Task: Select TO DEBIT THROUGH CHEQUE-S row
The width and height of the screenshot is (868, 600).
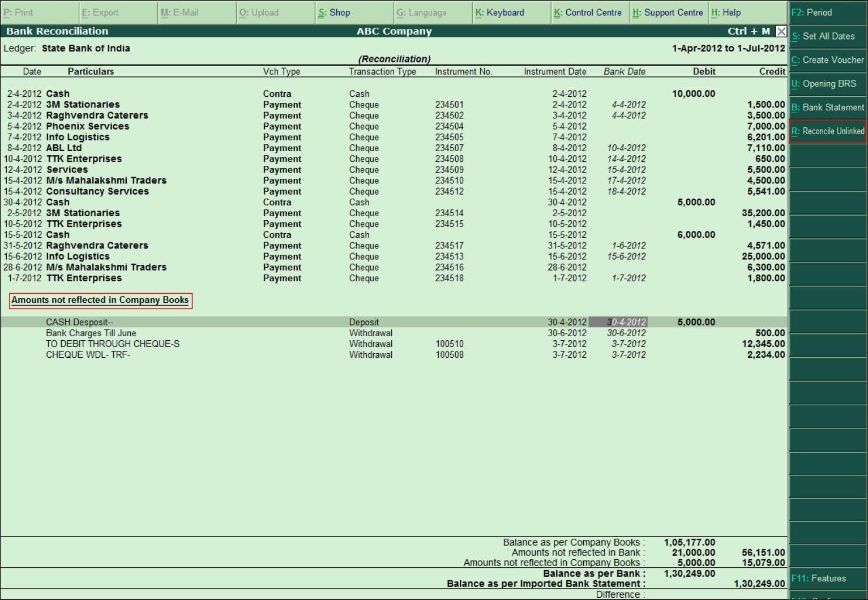Action: tap(394, 344)
